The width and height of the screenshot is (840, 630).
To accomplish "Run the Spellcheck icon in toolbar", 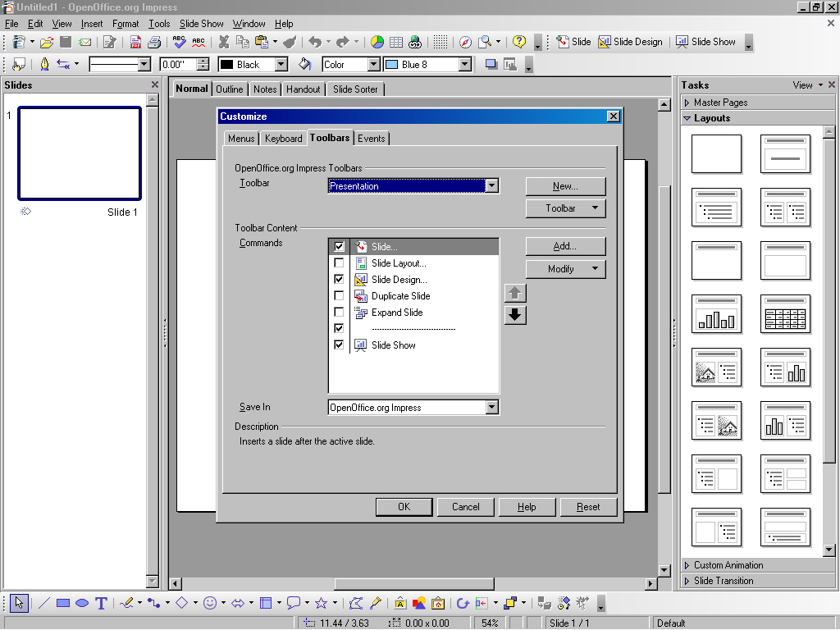I will pyautogui.click(x=179, y=42).
